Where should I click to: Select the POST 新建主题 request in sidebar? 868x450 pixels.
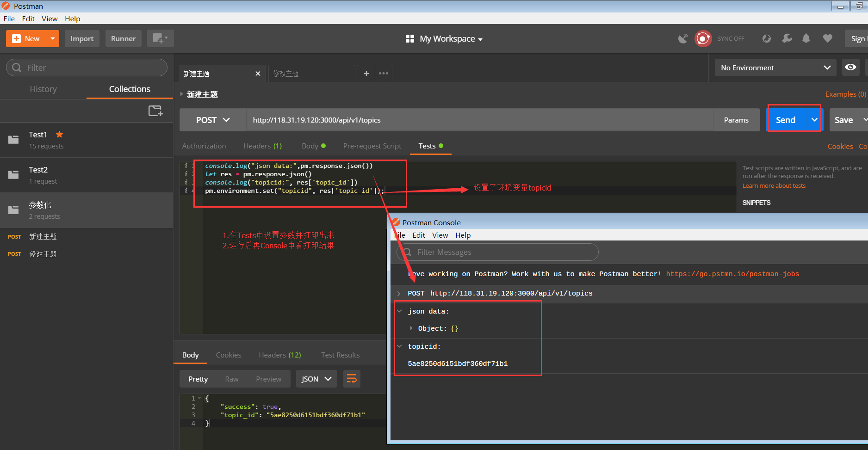[87, 236]
